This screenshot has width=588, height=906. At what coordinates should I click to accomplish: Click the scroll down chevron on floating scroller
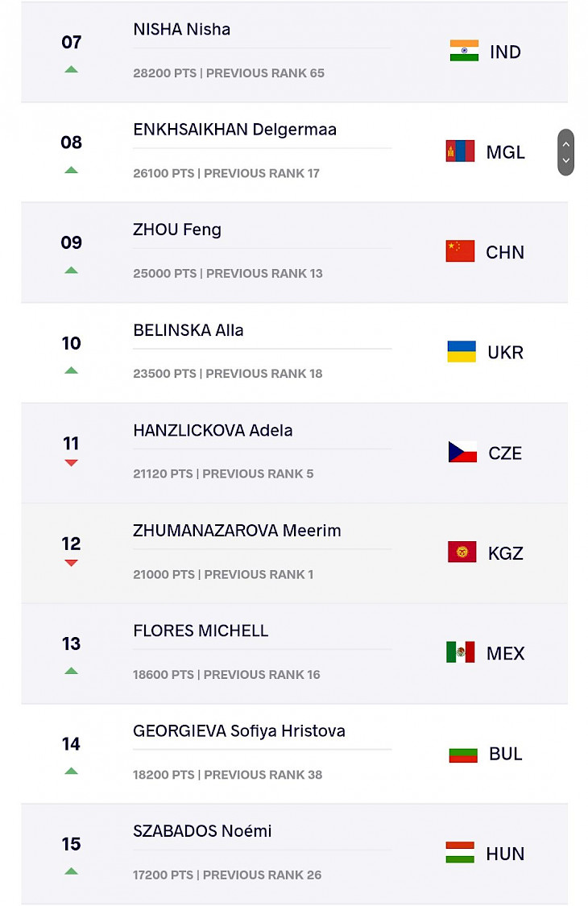tap(566, 160)
